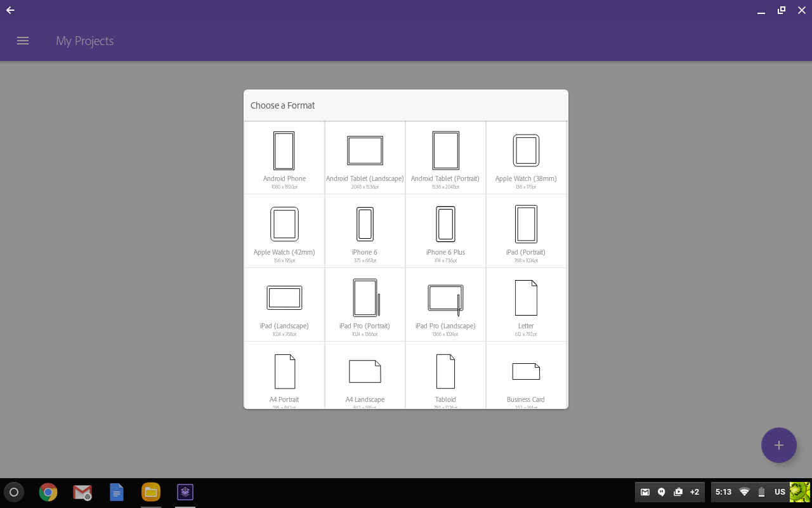The width and height of the screenshot is (812, 508).
Task: Choose the Apple Watch (42mm) format
Action: 284,224
